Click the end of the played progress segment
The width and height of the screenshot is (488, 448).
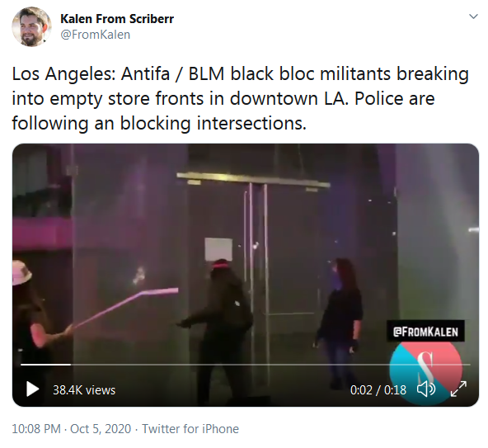[x=71, y=364]
